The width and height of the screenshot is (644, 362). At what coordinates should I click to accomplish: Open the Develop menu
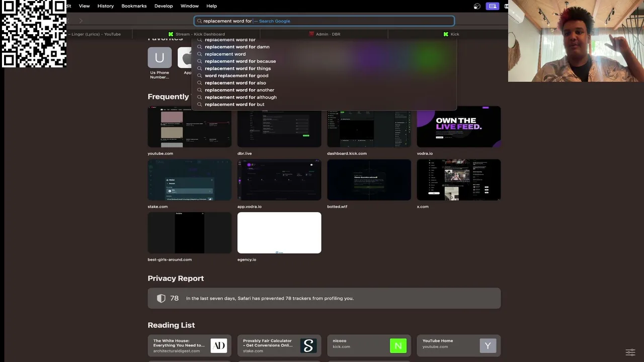pyautogui.click(x=164, y=6)
